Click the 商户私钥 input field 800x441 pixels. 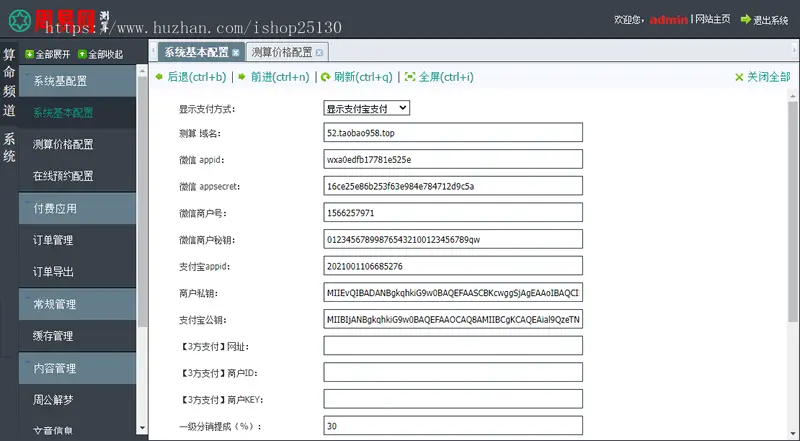453,292
